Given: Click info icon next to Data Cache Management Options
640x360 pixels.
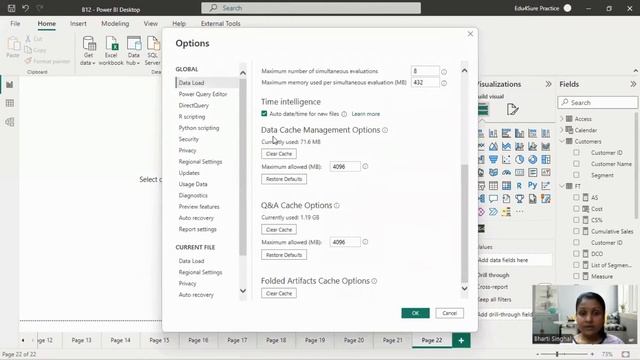Looking at the screenshot, I should pos(385,130).
